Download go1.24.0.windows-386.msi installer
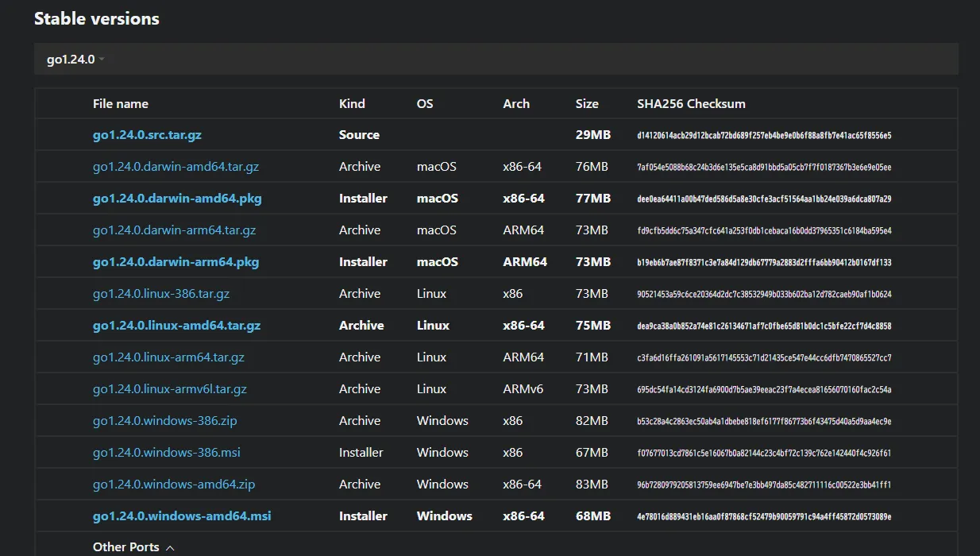The width and height of the screenshot is (980, 556). coord(166,453)
